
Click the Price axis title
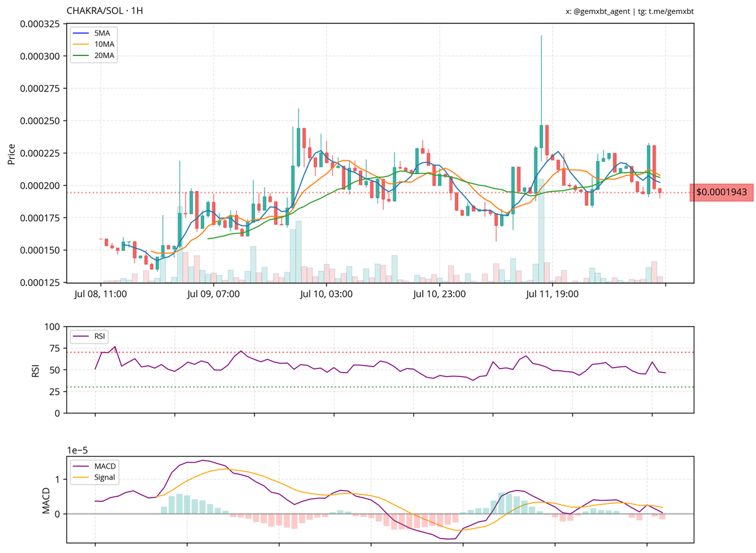coord(11,154)
